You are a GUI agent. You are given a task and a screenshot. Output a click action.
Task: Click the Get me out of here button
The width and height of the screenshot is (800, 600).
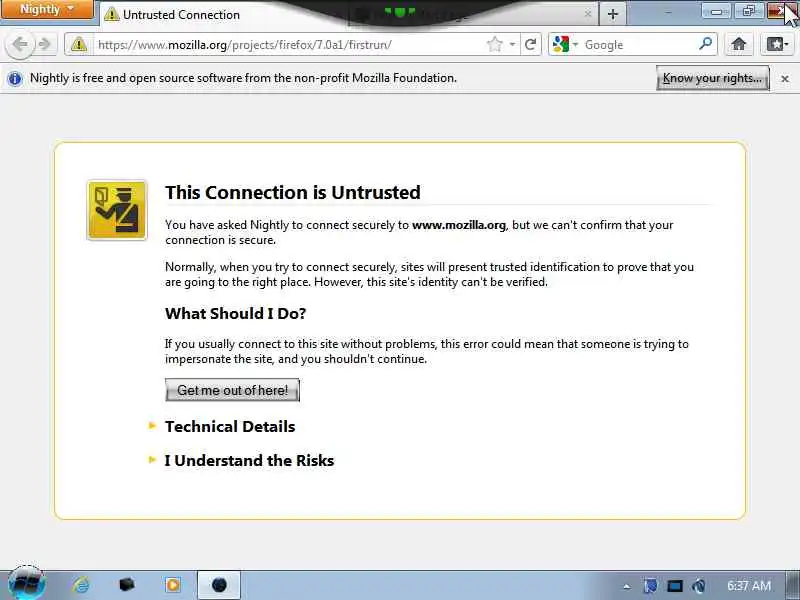(232, 390)
